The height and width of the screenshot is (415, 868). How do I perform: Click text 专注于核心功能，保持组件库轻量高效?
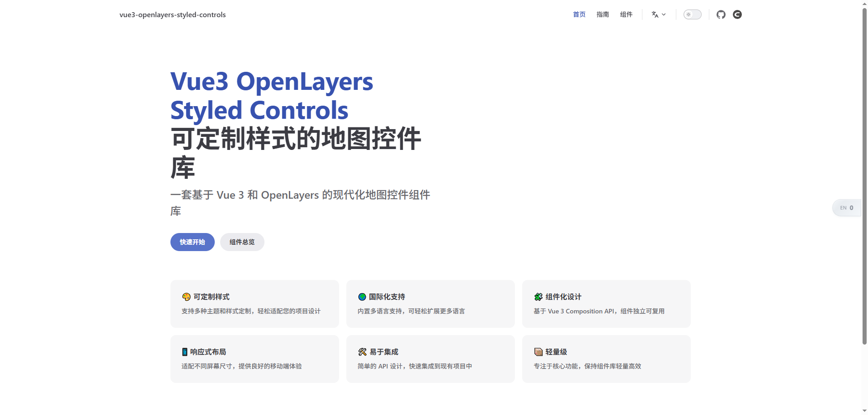tap(587, 366)
